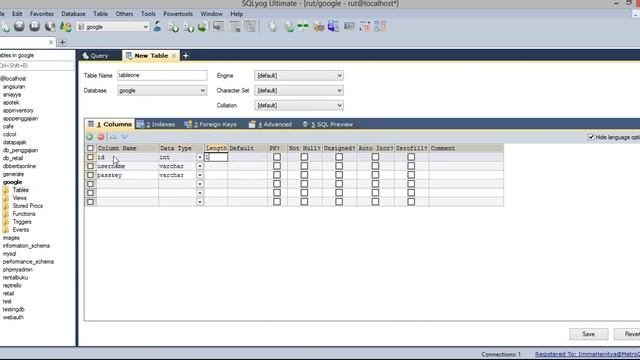Image resolution: width=640 pixels, height=360 pixels.
Task: Open the Views folder under google
Action: pos(19,198)
